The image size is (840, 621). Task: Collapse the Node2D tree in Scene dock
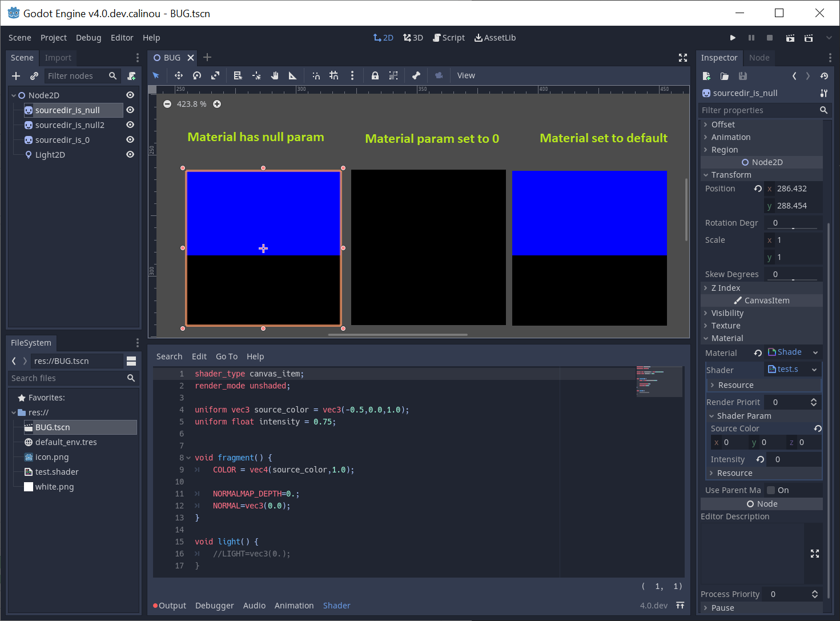[x=13, y=95]
